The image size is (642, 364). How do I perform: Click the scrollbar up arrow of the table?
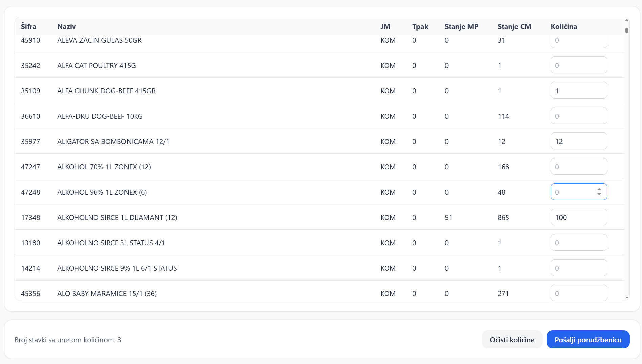click(627, 20)
